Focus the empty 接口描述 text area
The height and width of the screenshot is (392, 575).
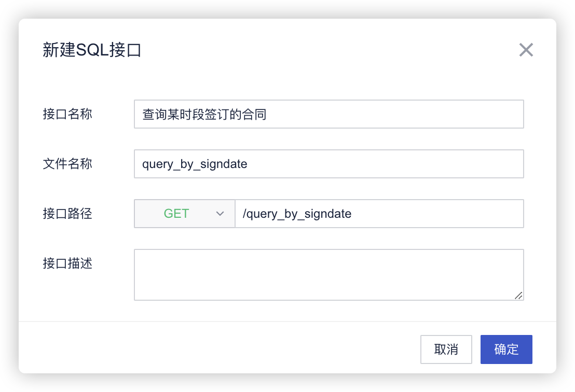point(328,274)
